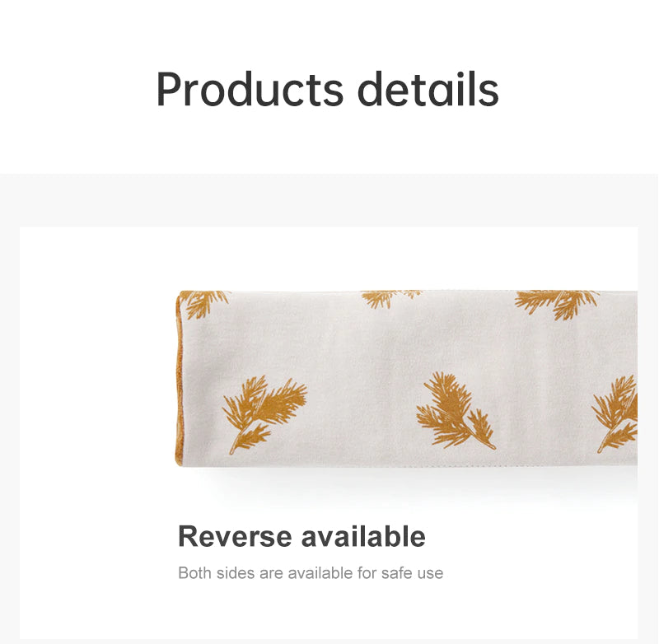Click the word "Reverse" in the bold title

[x=235, y=536]
